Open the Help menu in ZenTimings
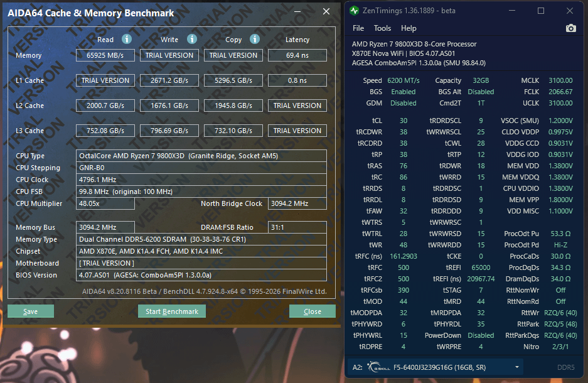This screenshot has width=588, height=383. click(x=409, y=28)
